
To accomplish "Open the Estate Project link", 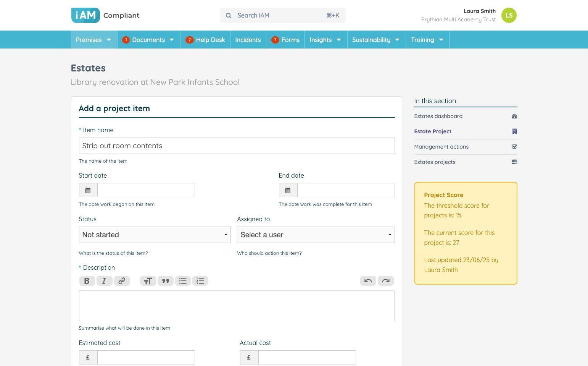I will (x=433, y=132).
